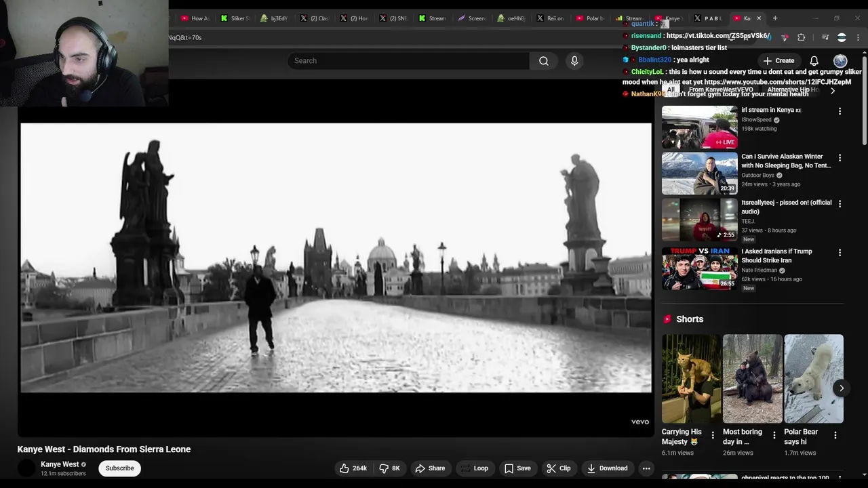This screenshot has width=868, height=488.
Task: Open options for 'Carrying His Majesty' short
Action: 713,435
